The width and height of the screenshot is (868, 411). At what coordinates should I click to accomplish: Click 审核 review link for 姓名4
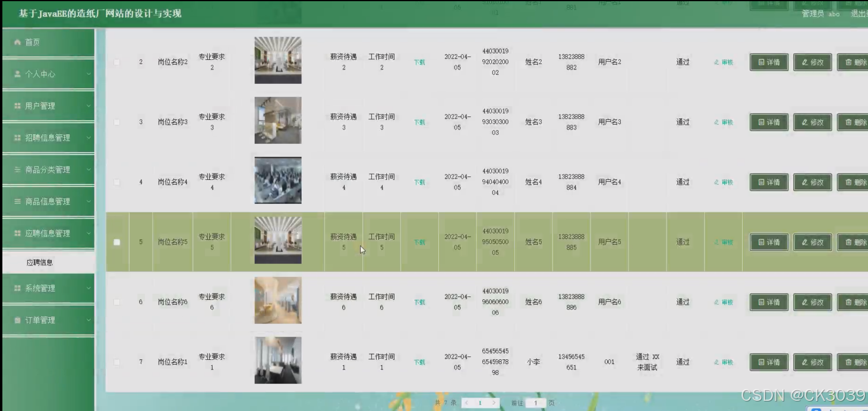[724, 182]
